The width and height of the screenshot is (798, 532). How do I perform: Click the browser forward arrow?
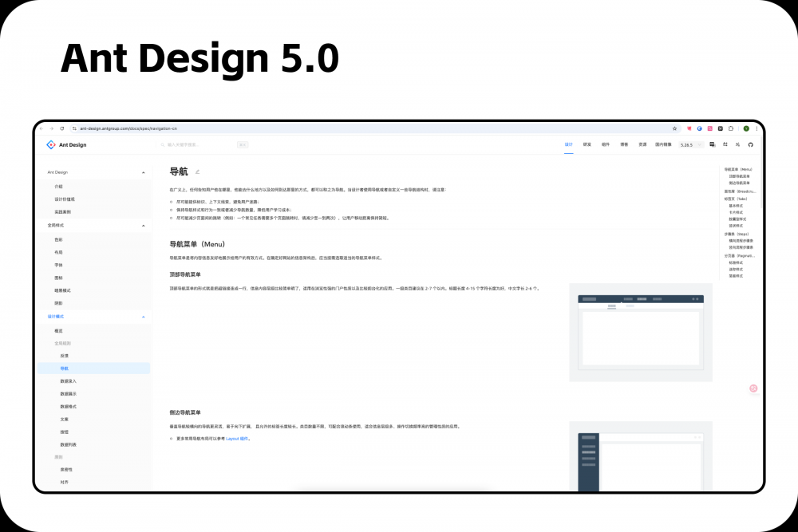51,128
